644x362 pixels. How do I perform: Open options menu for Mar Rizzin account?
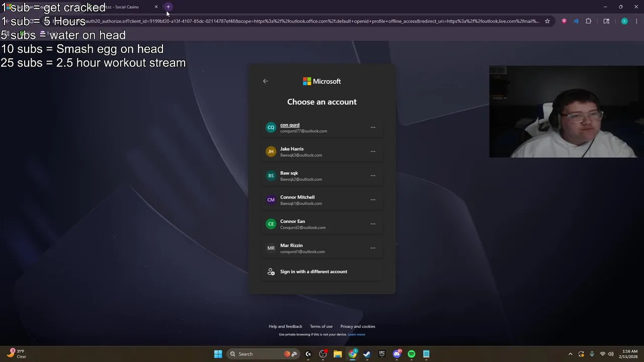click(373, 248)
